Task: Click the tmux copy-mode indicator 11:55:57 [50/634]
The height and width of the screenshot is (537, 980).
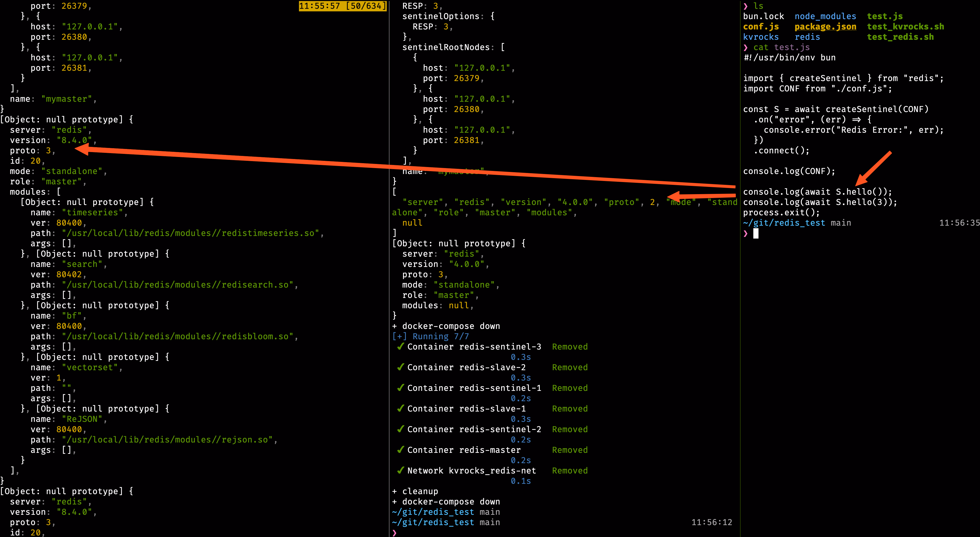Action: 342,6
